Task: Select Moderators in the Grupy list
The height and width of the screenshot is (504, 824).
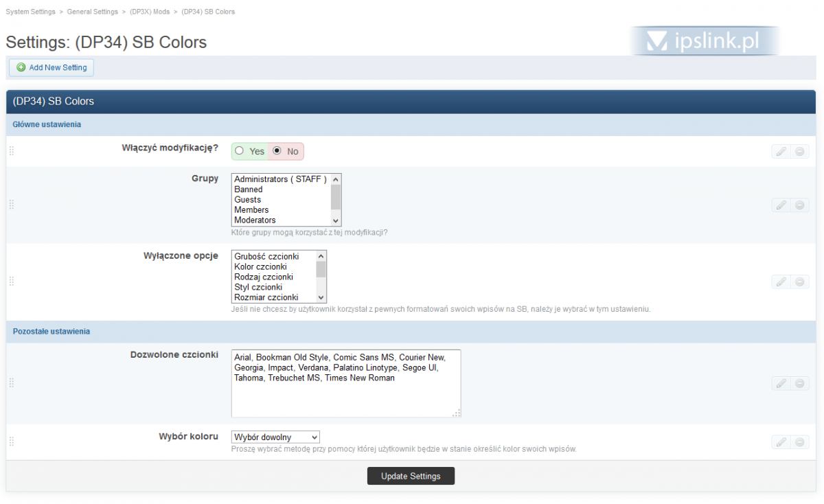Action: [255, 220]
